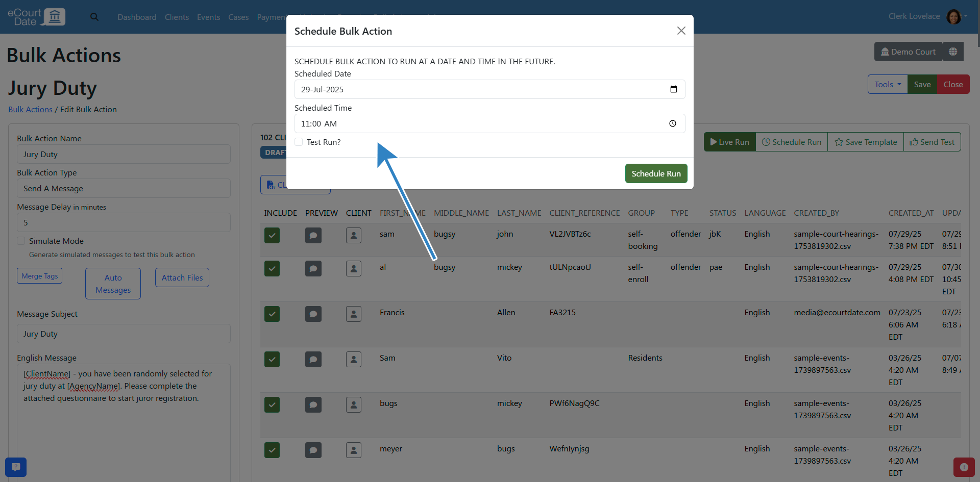
Task: Sort by LANGUAGE column header
Action: coord(765,213)
